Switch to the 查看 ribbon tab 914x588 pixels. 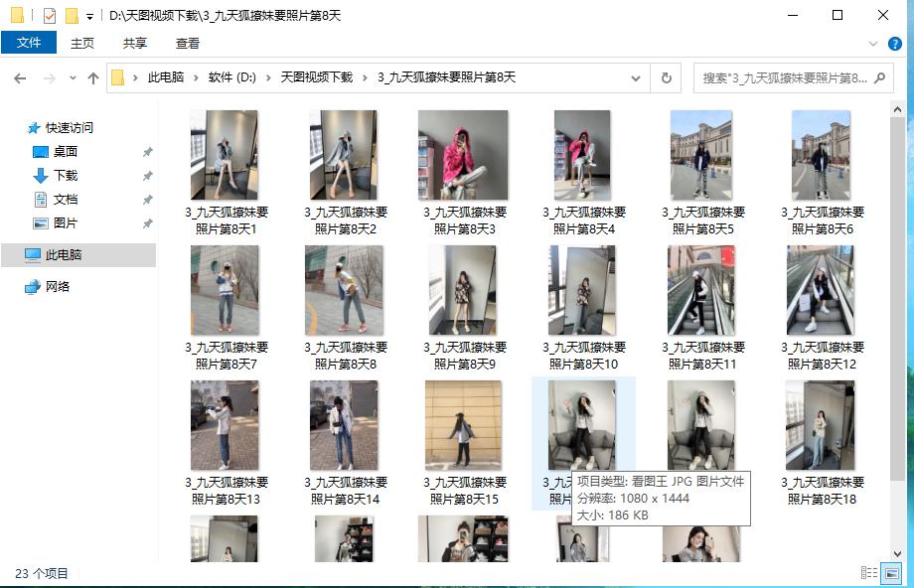(188, 43)
